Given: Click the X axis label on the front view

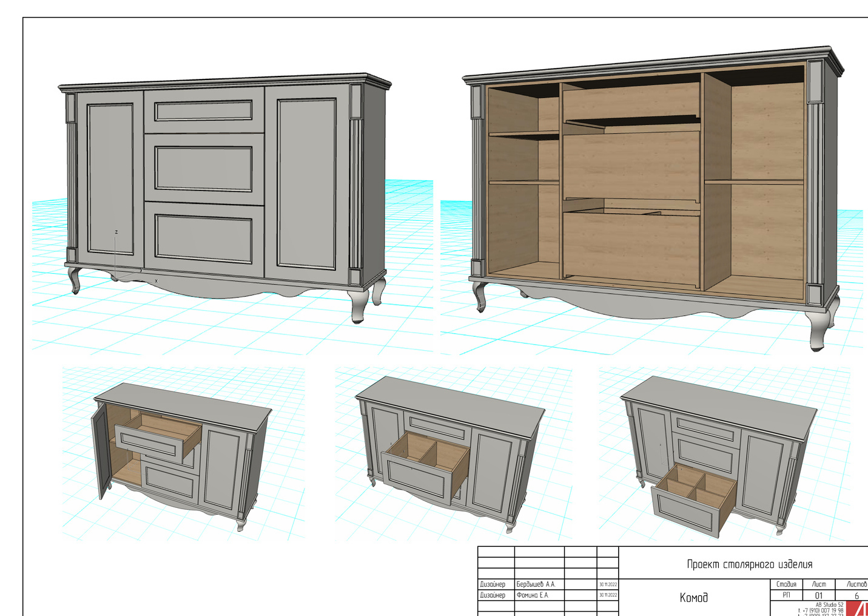Looking at the screenshot, I should tap(156, 281).
